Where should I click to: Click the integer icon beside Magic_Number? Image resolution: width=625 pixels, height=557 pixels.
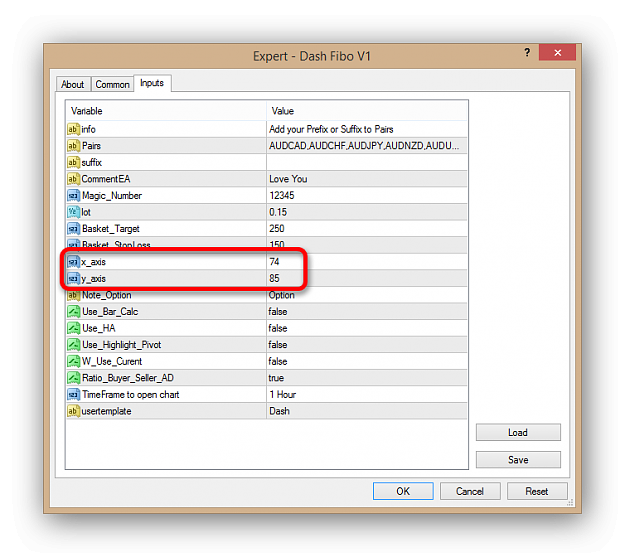click(73, 195)
